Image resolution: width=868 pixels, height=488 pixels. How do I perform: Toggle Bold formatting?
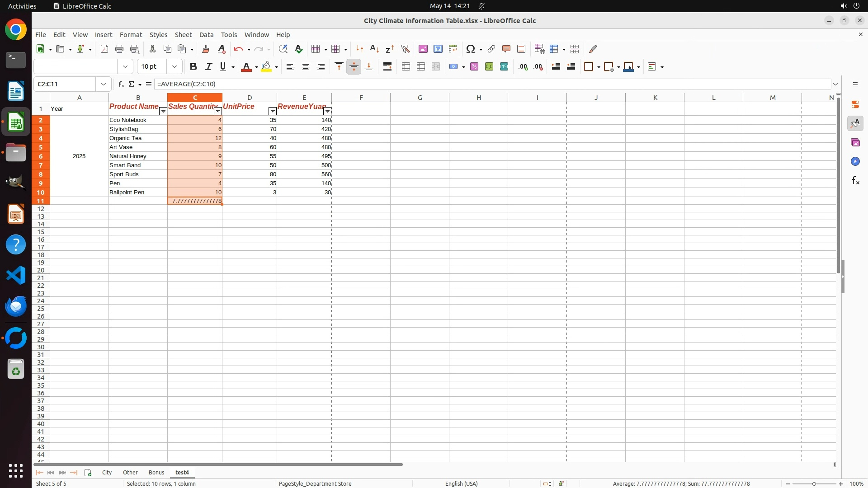(193, 67)
